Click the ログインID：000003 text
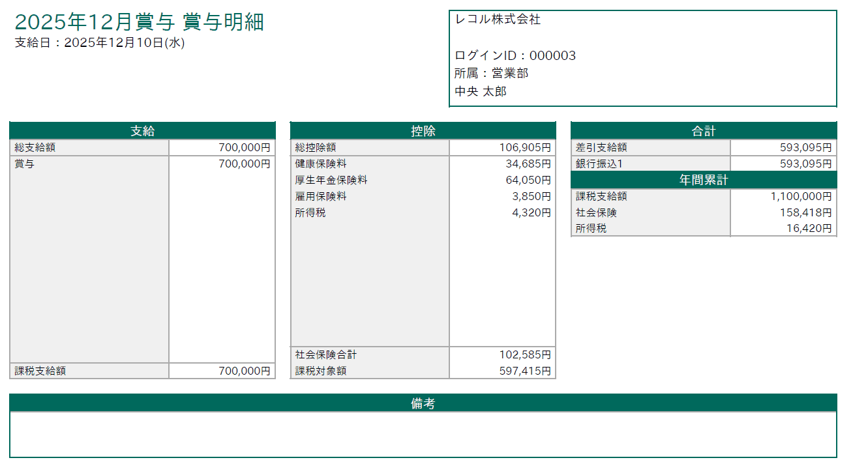 click(515, 55)
